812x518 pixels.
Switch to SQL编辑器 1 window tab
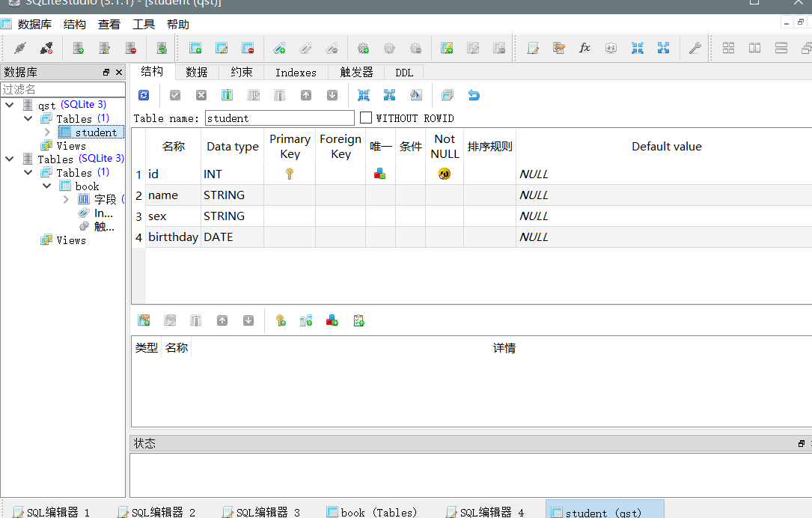click(x=52, y=512)
